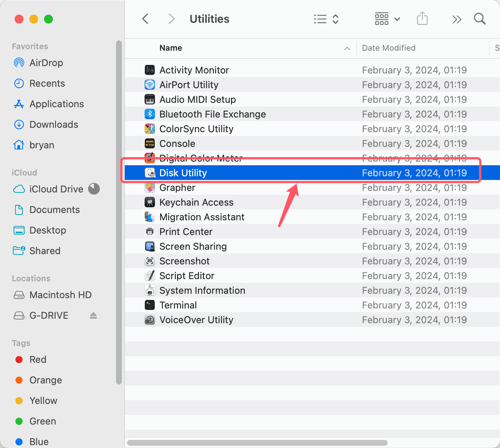The image size is (500, 448).
Task: Click the Forward navigation arrow
Action: tap(171, 19)
